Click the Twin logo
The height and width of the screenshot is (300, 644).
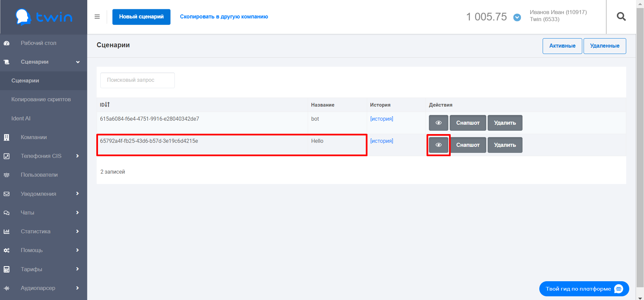[x=44, y=17]
